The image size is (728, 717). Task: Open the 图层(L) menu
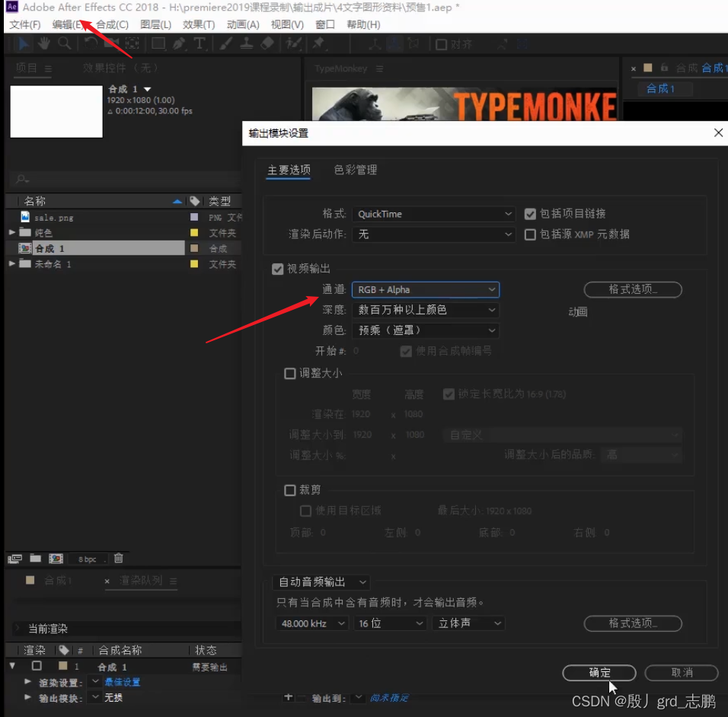[x=156, y=24]
